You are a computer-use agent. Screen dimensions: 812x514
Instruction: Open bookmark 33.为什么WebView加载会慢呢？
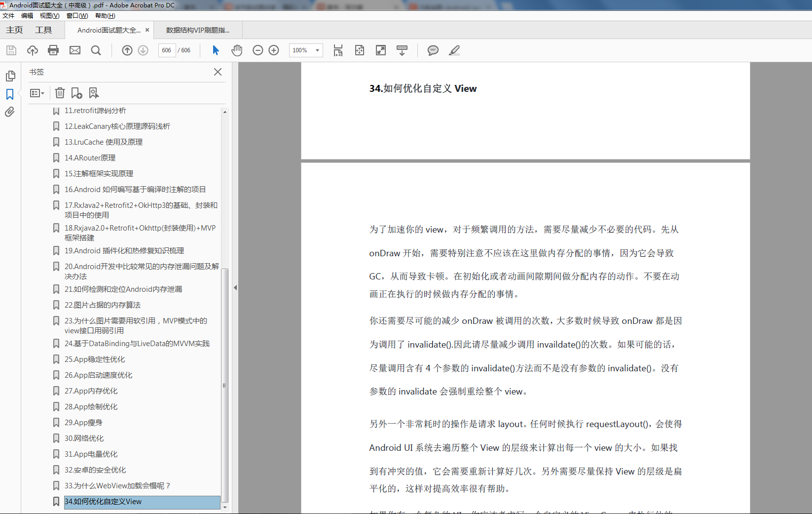click(x=117, y=486)
